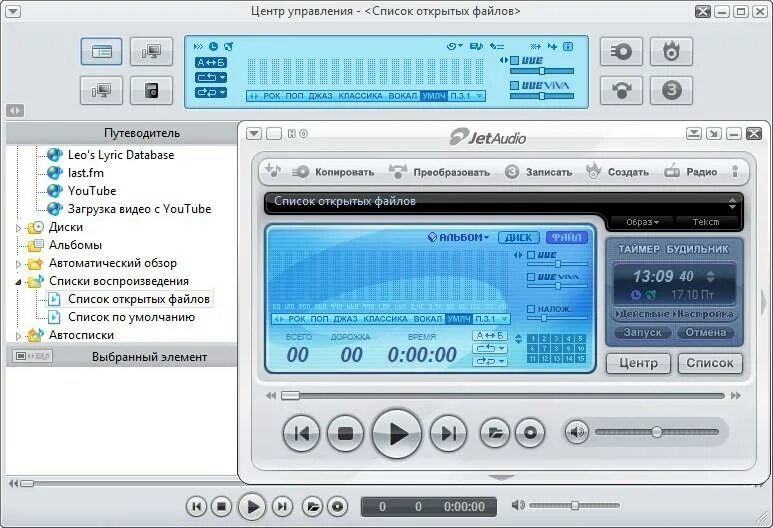Click the Запуск timer button

[x=642, y=333]
